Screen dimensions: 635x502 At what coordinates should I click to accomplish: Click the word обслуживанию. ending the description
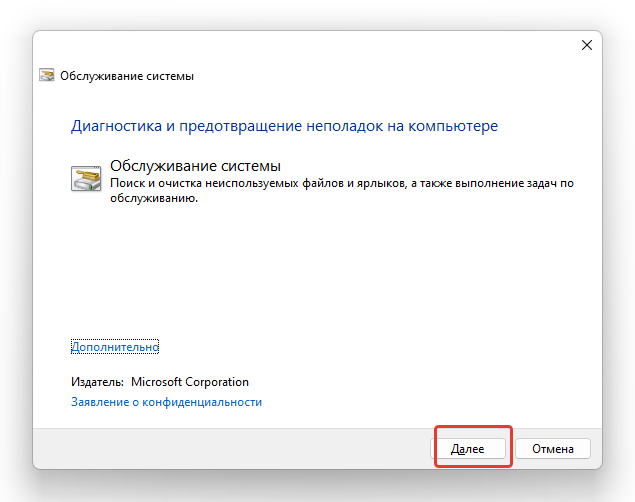tap(154, 198)
